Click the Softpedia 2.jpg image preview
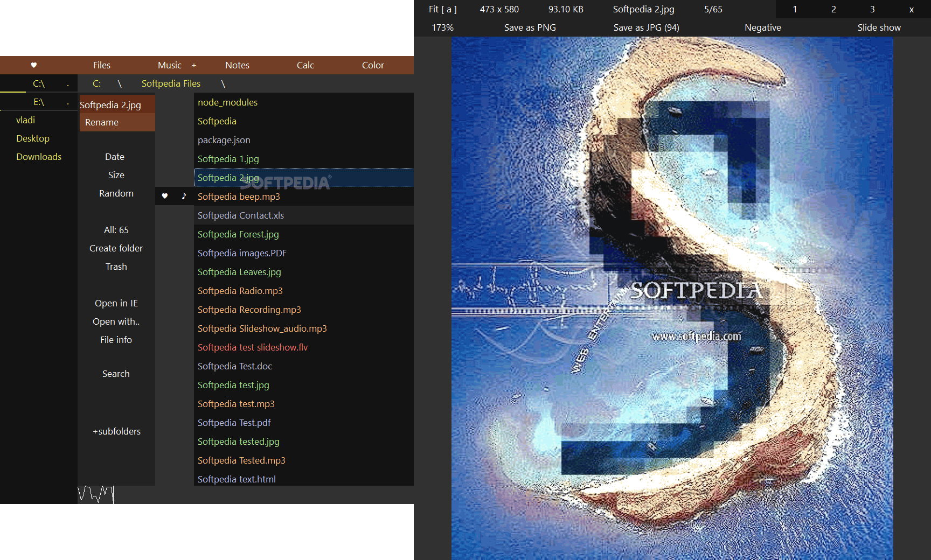Screen dimensions: 931x560 672,298
